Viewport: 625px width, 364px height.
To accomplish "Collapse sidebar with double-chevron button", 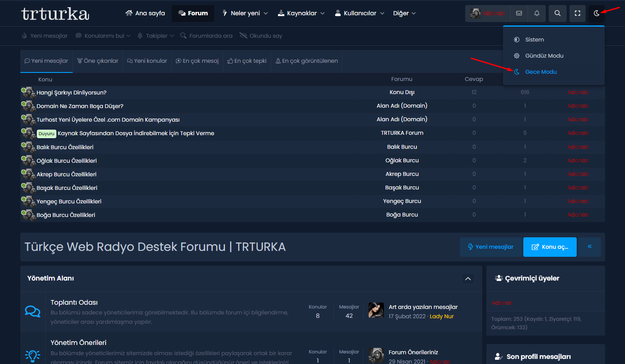I will [x=589, y=247].
